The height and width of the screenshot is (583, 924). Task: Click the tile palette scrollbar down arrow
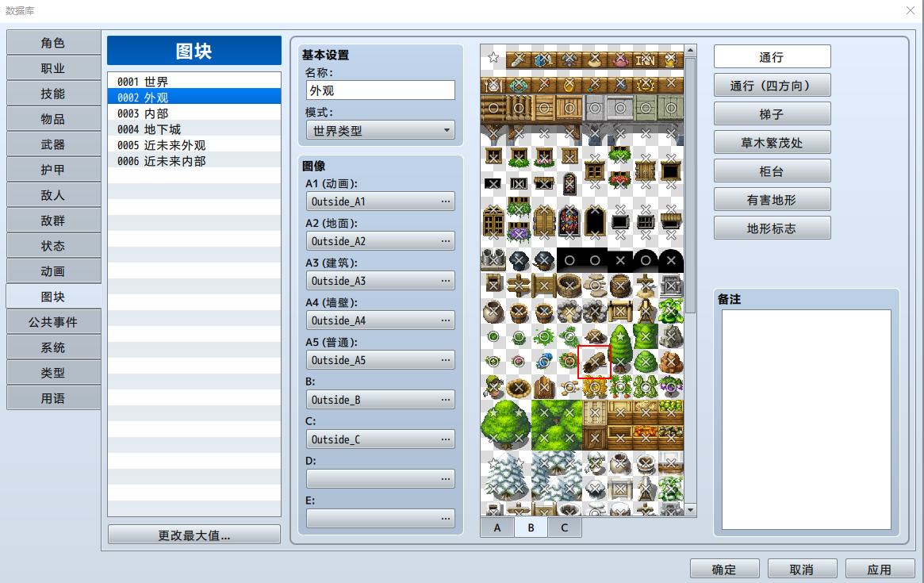pos(691,510)
